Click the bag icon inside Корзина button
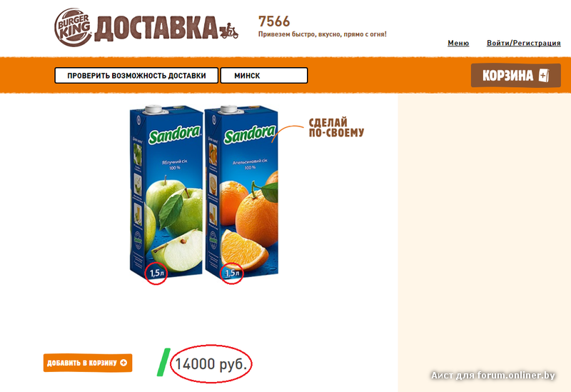 [544, 76]
